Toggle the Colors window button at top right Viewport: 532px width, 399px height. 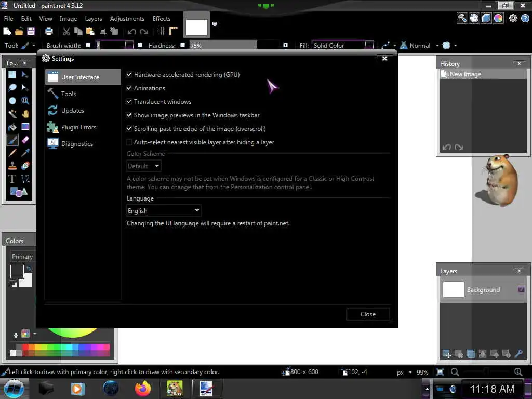pos(498,18)
